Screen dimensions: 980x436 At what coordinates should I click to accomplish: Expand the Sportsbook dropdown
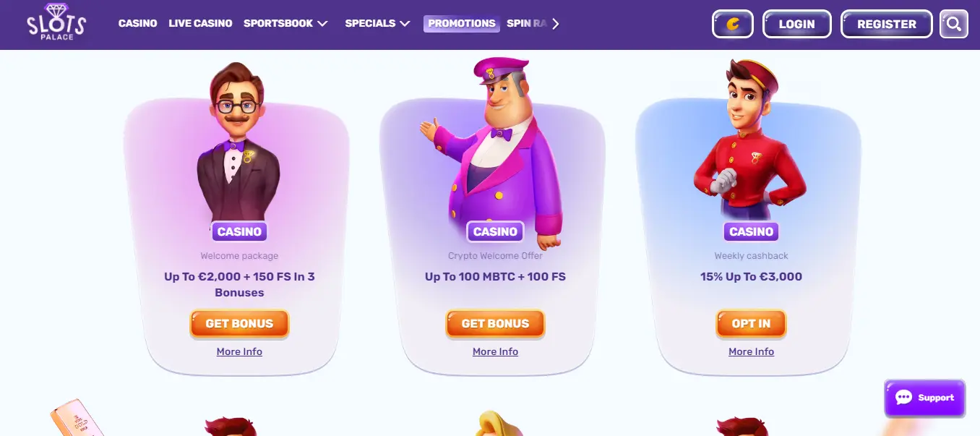[285, 23]
